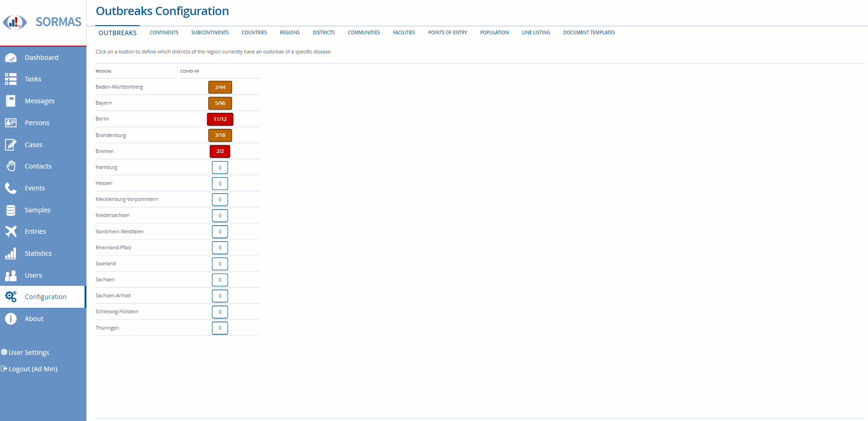Open Statistics section label

[x=38, y=253]
